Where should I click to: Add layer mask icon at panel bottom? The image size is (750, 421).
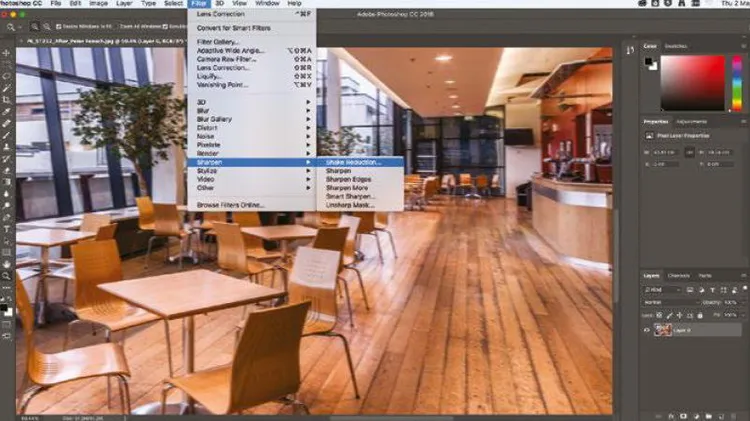tap(683, 416)
